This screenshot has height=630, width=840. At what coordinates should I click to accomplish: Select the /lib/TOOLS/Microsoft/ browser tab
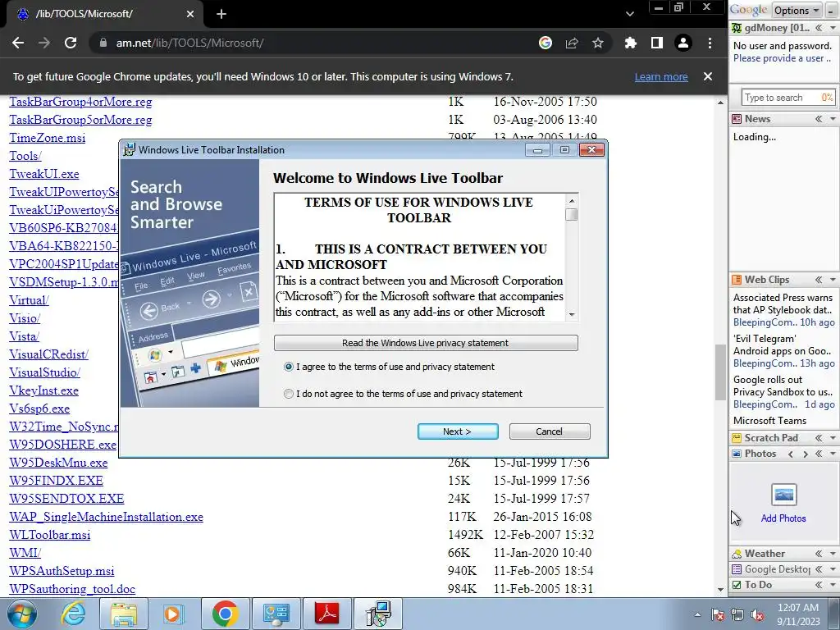tap(104, 14)
